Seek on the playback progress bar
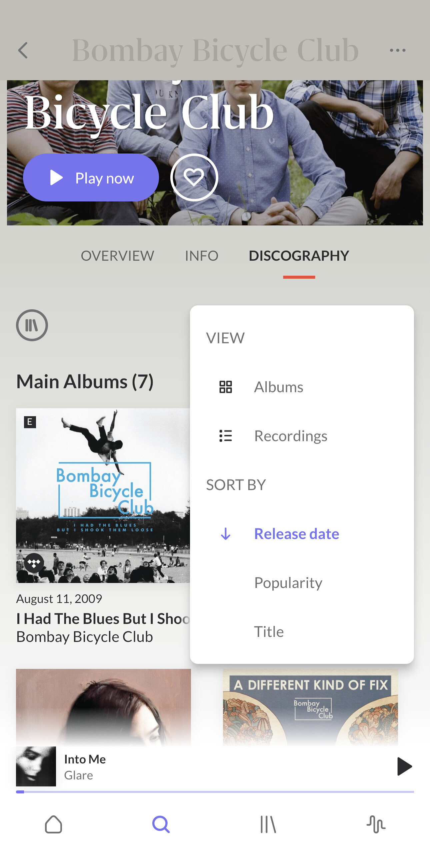The width and height of the screenshot is (430, 868). pos(215,791)
